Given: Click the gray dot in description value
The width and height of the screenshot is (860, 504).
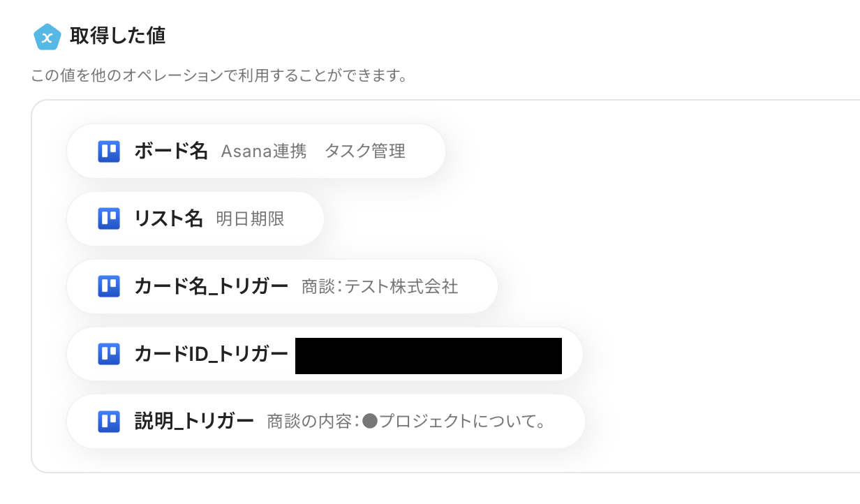Looking at the screenshot, I should click(370, 422).
